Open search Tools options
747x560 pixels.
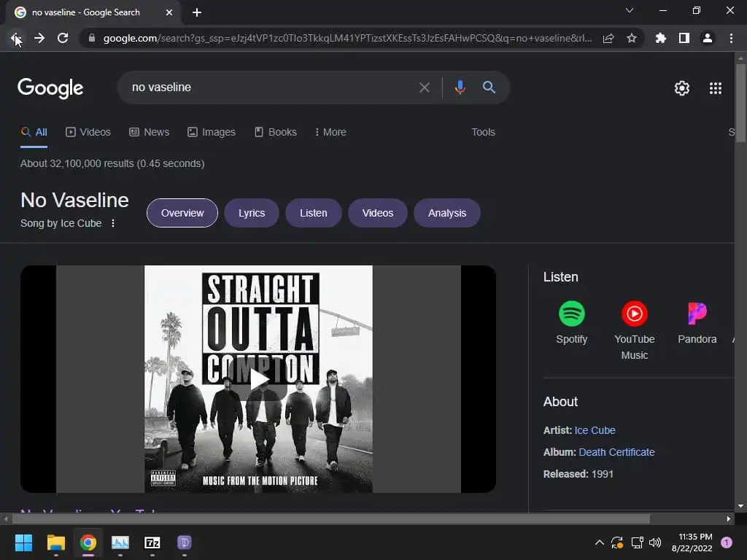click(x=483, y=133)
